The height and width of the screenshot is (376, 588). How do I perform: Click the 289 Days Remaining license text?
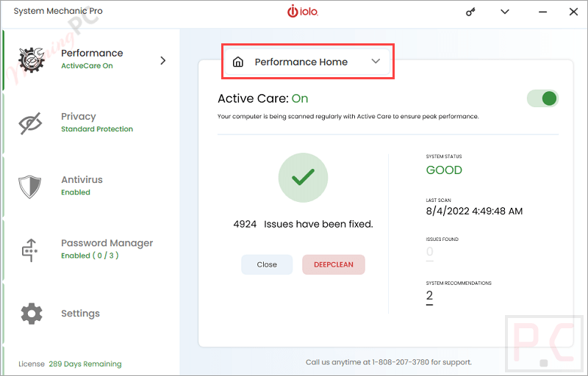pos(85,364)
